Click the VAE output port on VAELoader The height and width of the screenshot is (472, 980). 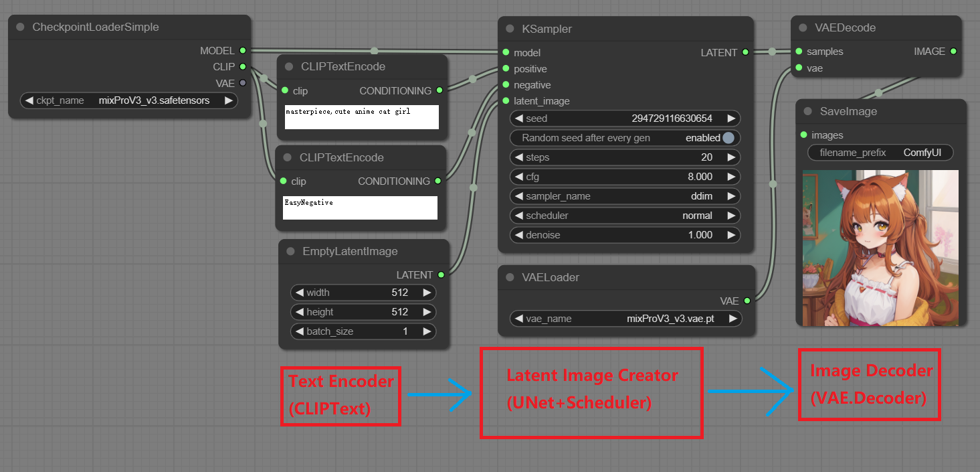pos(747,301)
